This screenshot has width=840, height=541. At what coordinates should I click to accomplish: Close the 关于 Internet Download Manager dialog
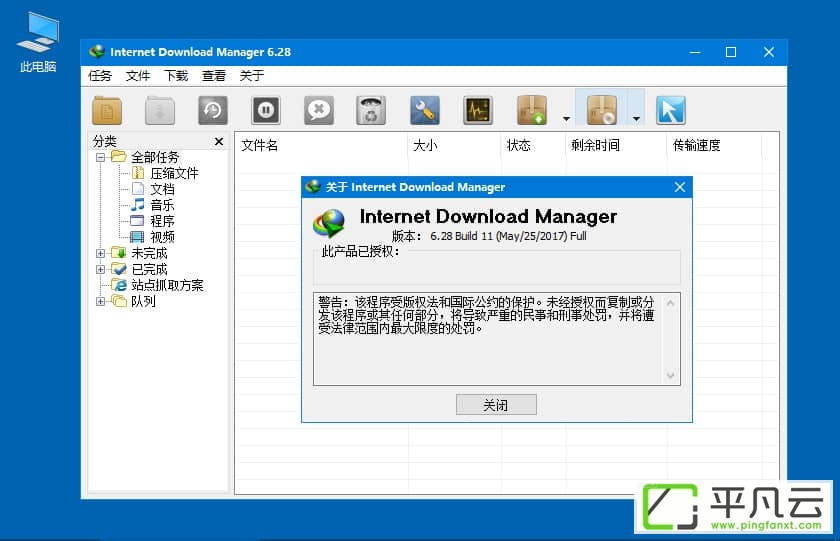point(680,187)
